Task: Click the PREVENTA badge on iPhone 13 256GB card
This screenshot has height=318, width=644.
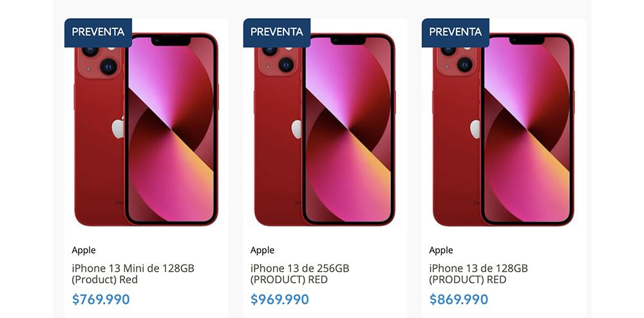Action: pos(277,32)
